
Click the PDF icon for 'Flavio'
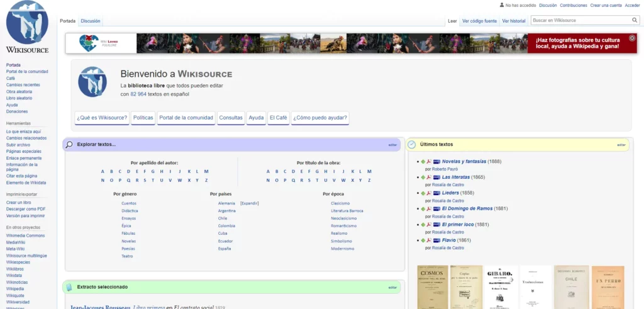(x=428, y=240)
